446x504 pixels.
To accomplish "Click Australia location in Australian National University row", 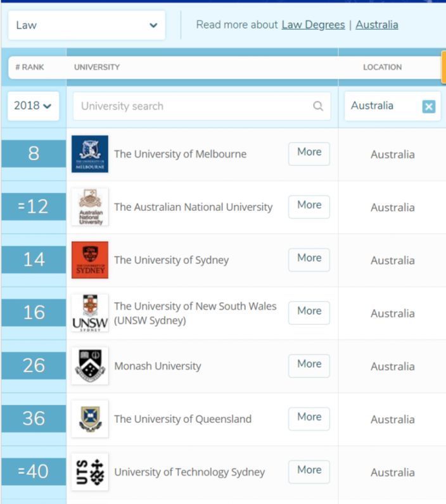I will pos(393,208).
